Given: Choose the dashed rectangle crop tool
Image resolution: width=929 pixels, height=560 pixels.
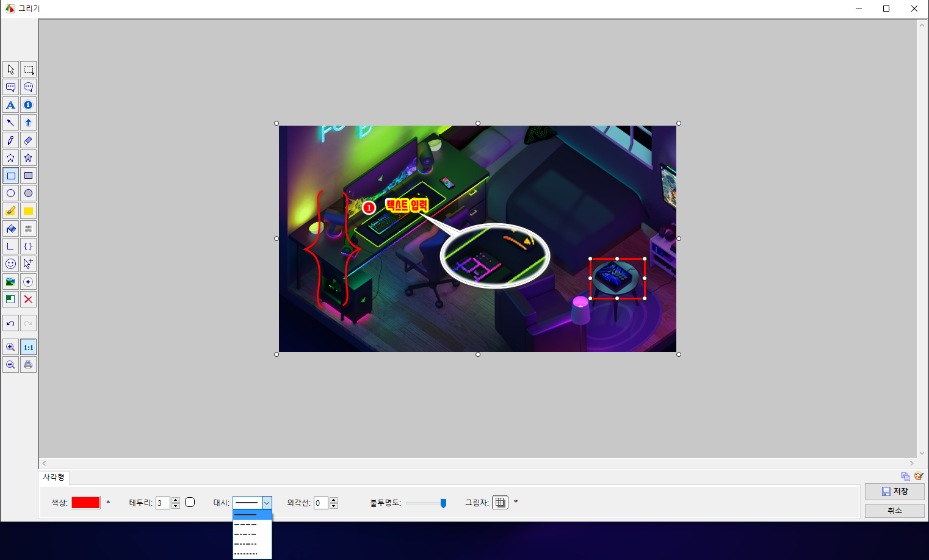Looking at the screenshot, I should [28, 70].
